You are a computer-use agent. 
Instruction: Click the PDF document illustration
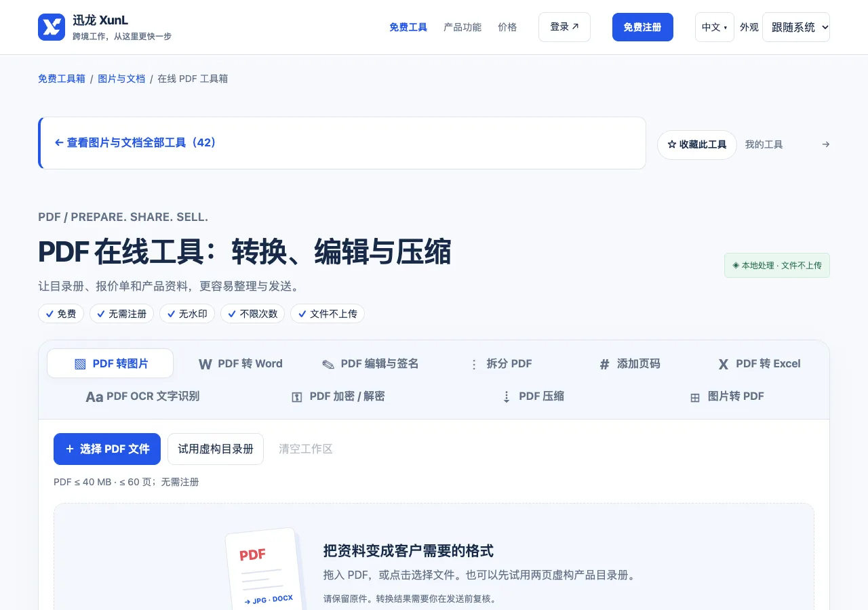265,569
